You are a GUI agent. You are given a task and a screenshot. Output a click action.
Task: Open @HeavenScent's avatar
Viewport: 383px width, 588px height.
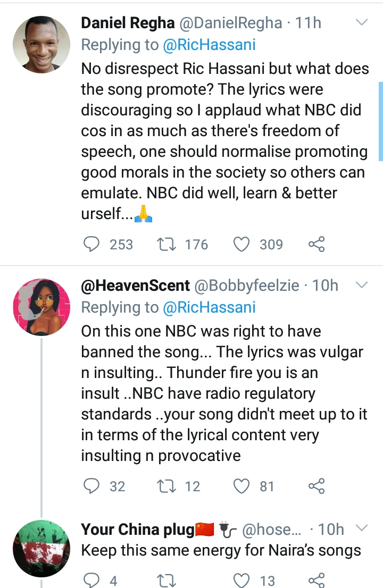(41, 307)
